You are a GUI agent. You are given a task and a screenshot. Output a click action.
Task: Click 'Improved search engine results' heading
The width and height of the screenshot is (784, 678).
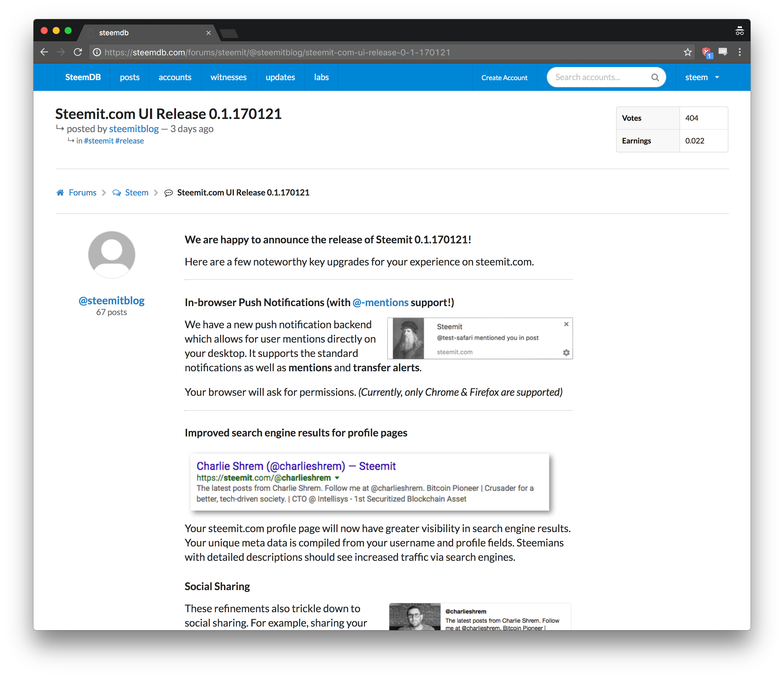pos(296,433)
